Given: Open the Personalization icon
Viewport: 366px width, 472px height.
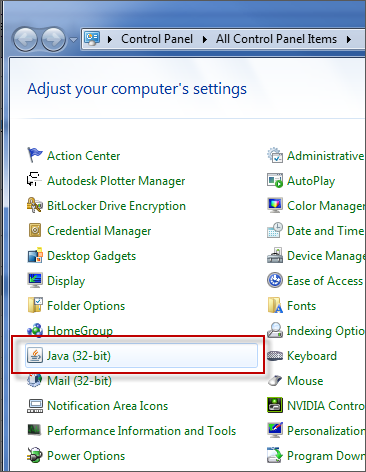Looking at the screenshot, I should pyautogui.click(x=275, y=430).
